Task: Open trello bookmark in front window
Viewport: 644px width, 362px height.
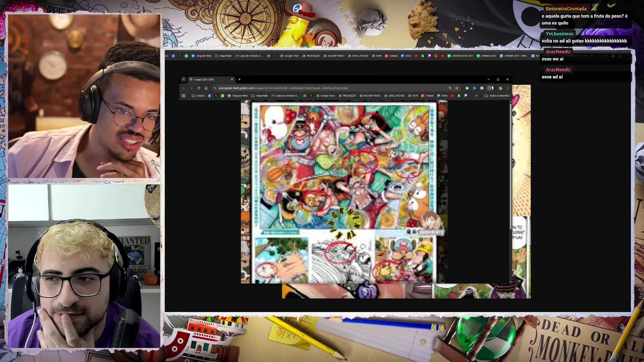Action: [x=443, y=96]
